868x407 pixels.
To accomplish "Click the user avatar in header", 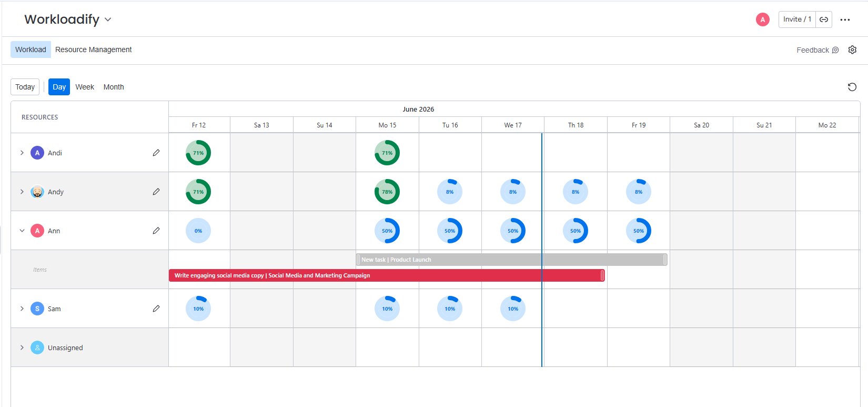I will tap(762, 19).
